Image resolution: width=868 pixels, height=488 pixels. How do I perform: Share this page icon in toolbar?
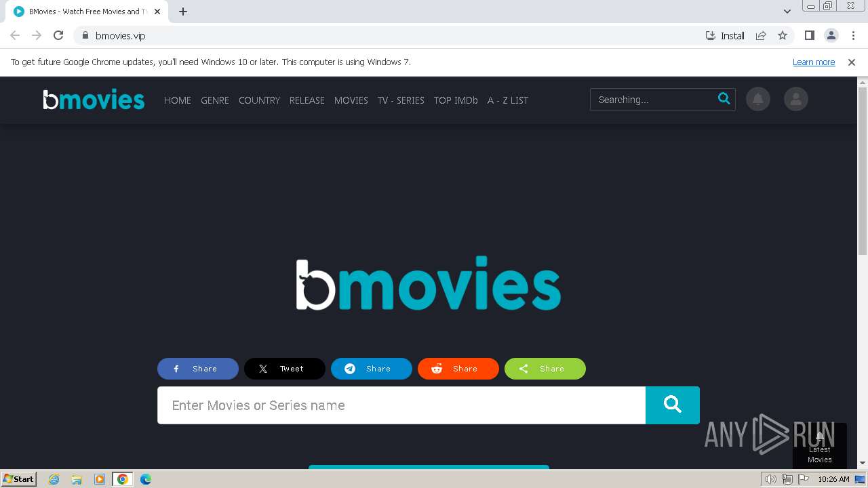tap(761, 35)
